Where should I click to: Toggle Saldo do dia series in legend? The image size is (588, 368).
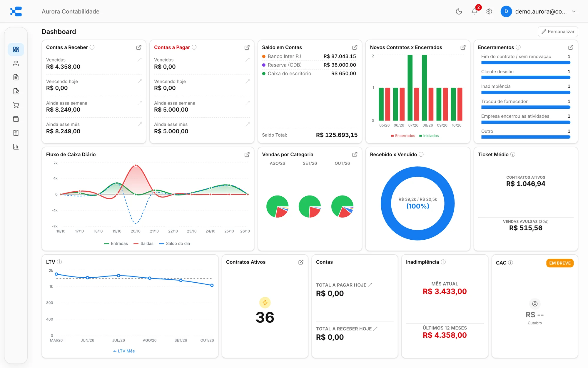pos(175,243)
